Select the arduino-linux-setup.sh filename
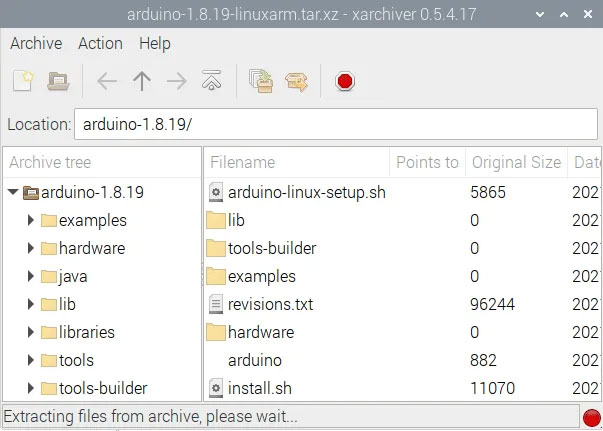Screen dimensions: 603x431 tap(306, 192)
